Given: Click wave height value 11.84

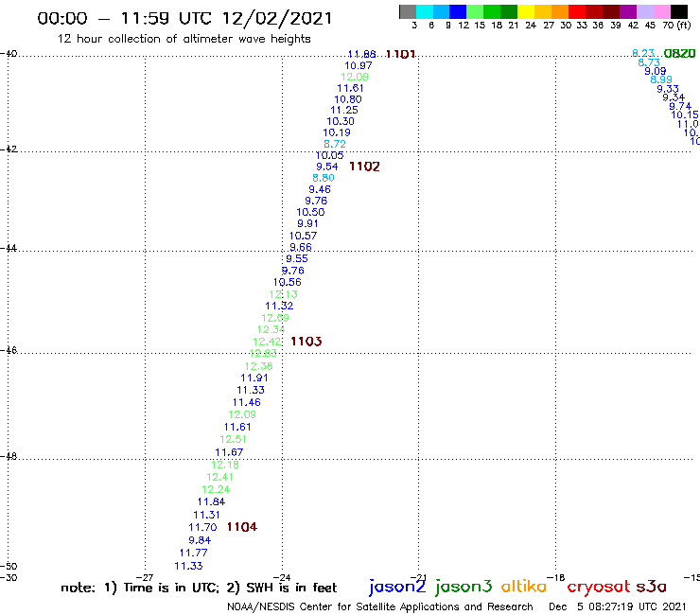Looking at the screenshot, I should [x=211, y=502].
